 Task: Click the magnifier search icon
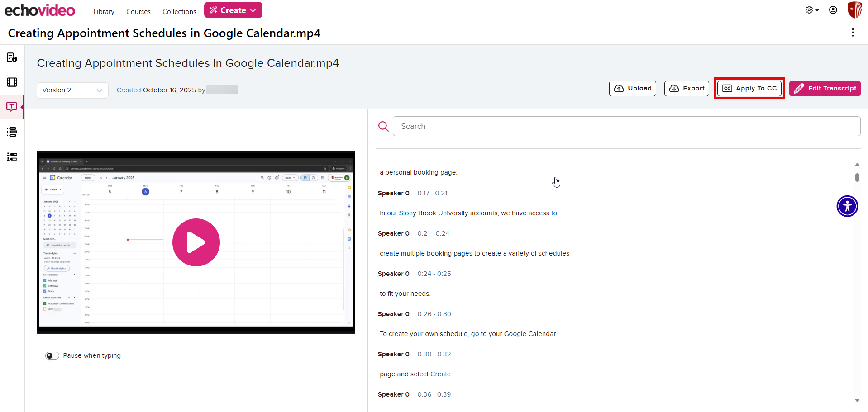pos(383,126)
